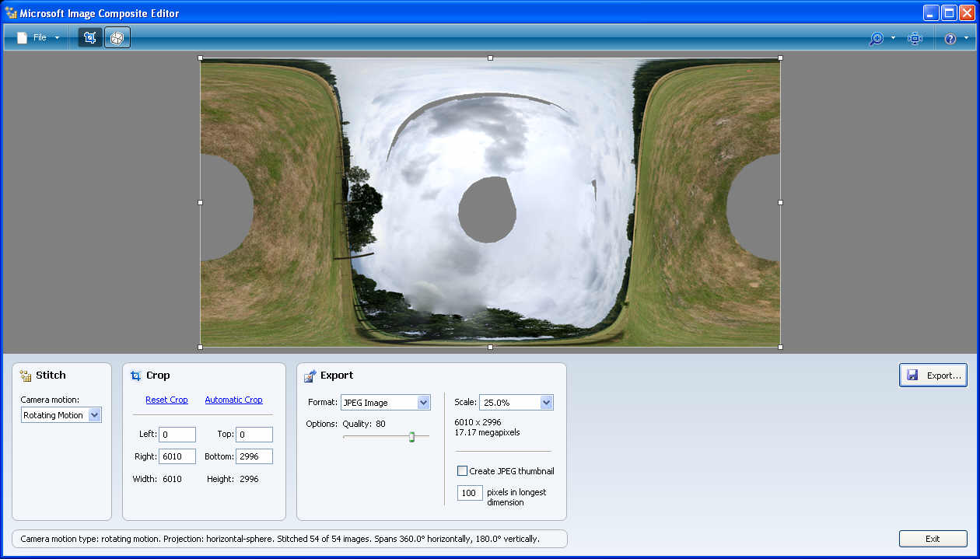Select the 3D cube orientation tool
The height and width of the screenshot is (559, 980).
pos(117,37)
